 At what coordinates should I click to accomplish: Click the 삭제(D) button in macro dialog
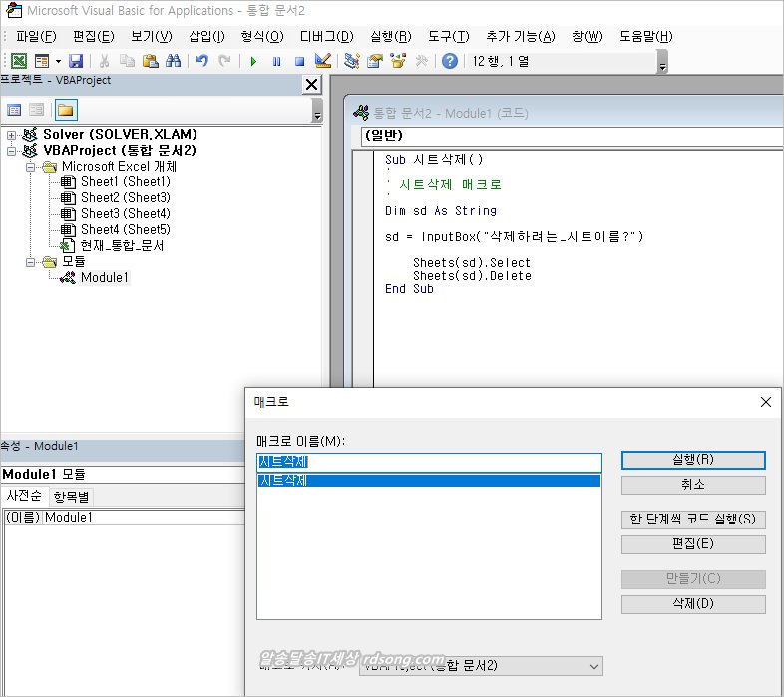tap(693, 604)
